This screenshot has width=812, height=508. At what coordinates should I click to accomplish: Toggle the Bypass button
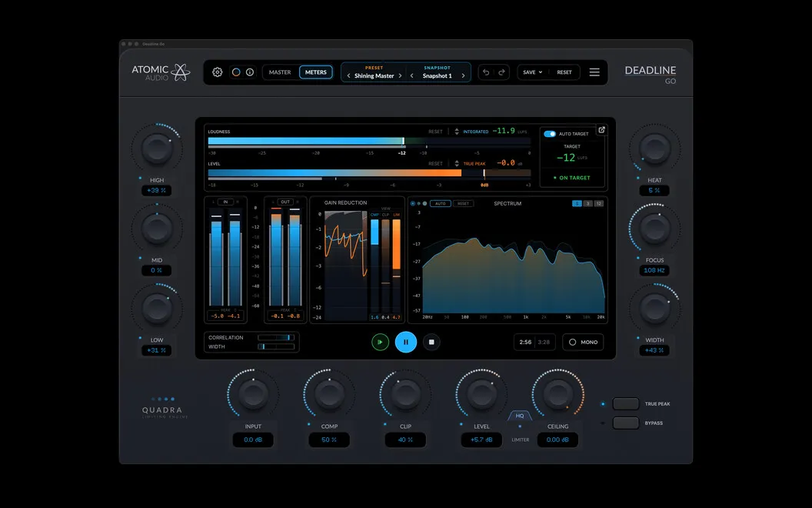626,423
